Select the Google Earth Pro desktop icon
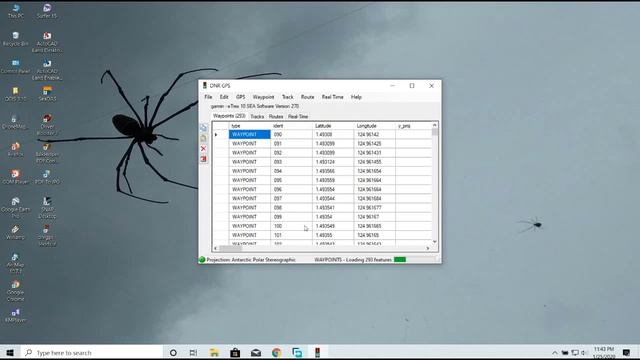640x360 pixels. [16, 208]
